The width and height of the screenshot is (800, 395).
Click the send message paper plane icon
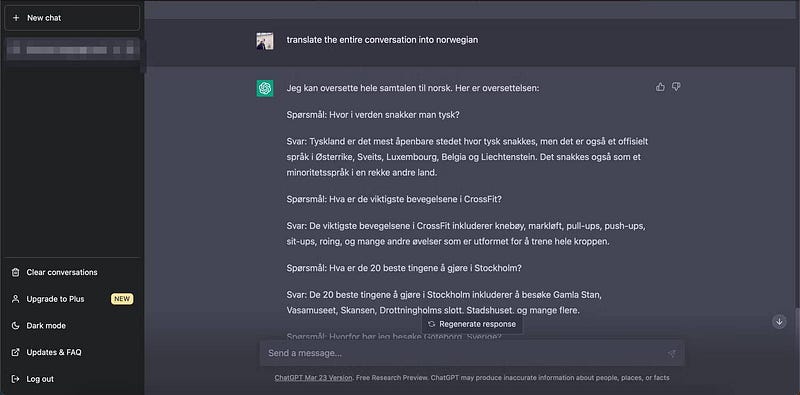tap(672, 353)
